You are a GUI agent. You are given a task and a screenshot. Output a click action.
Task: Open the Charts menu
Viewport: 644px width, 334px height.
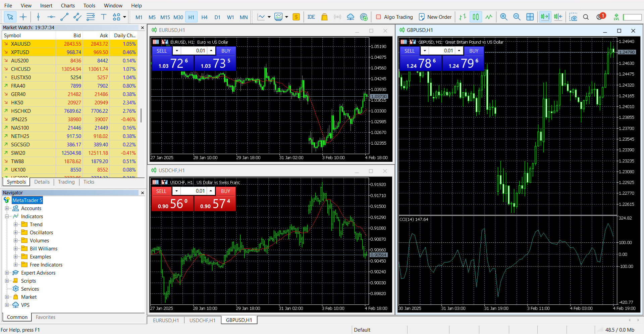(68, 6)
